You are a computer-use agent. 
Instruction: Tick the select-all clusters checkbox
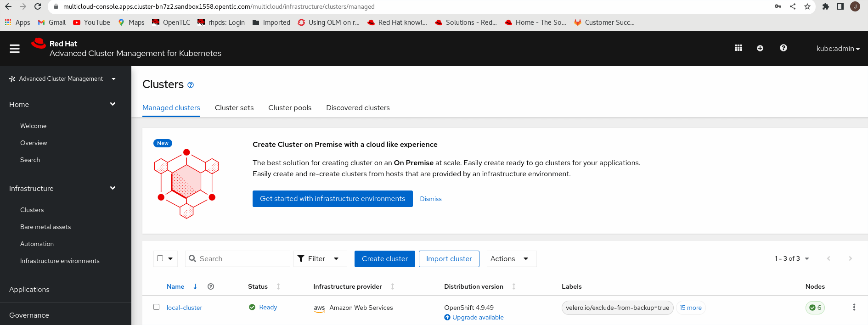pyautogui.click(x=160, y=258)
